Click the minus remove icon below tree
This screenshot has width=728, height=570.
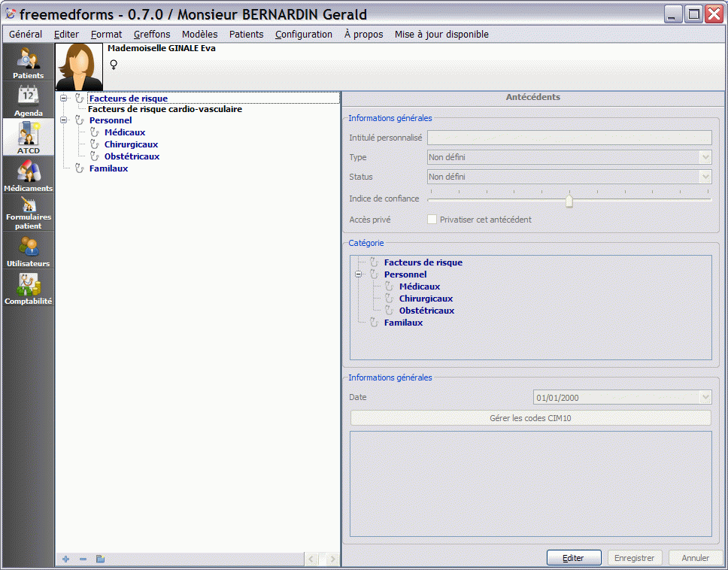click(x=83, y=559)
